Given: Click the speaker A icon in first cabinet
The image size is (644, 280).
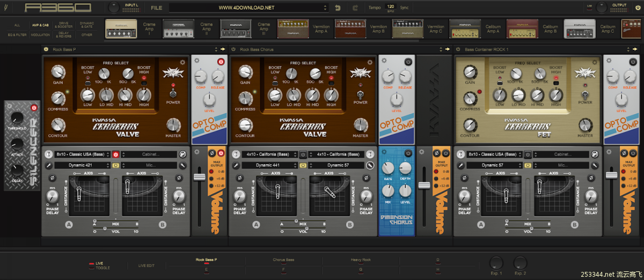Looking at the screenshot, I should coord(48,154).
